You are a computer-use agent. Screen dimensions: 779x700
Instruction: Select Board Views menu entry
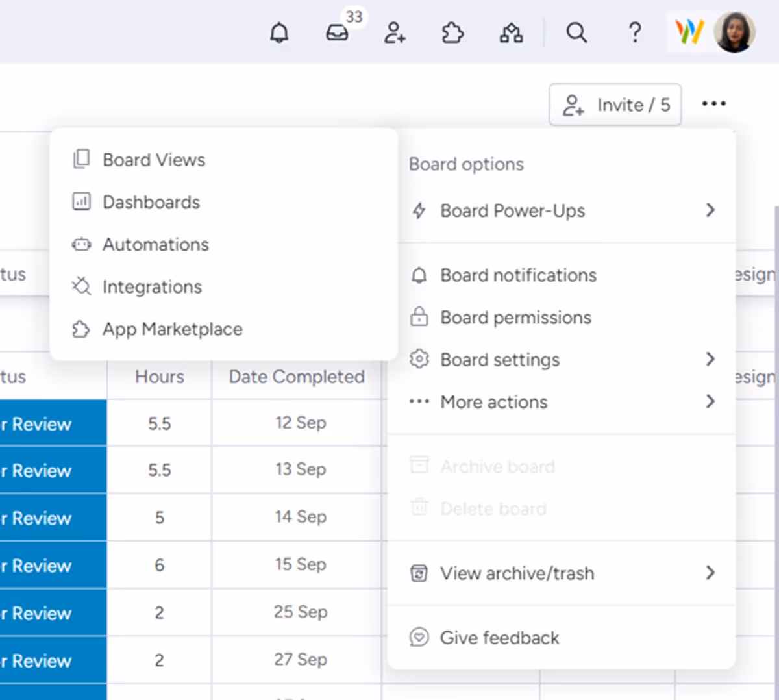pos(223,160)
